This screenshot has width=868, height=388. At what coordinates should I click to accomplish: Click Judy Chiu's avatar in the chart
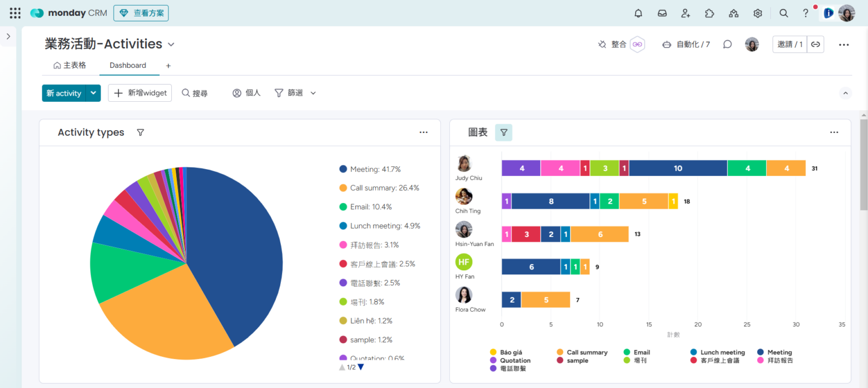tap(464, 163)
